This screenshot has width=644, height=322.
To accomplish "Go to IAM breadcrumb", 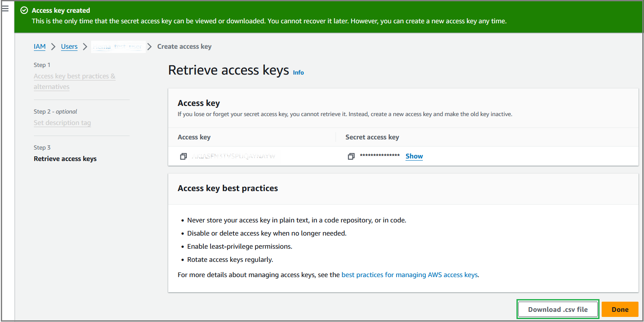I will point(39,47).
